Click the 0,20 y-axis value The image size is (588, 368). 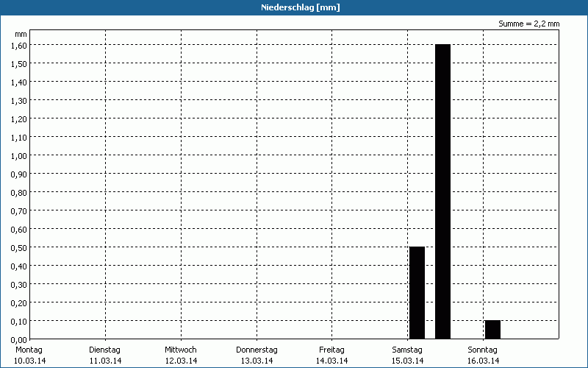[19, 303]
